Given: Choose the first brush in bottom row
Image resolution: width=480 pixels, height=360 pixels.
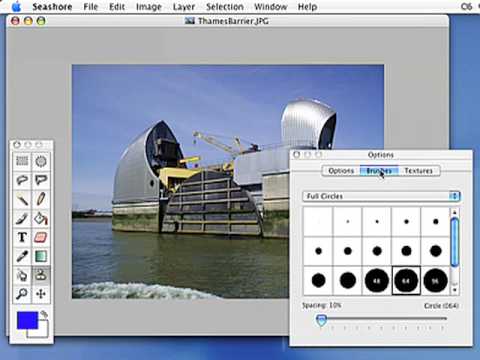Looking at the screenshot, I should (x=318, y=281).
